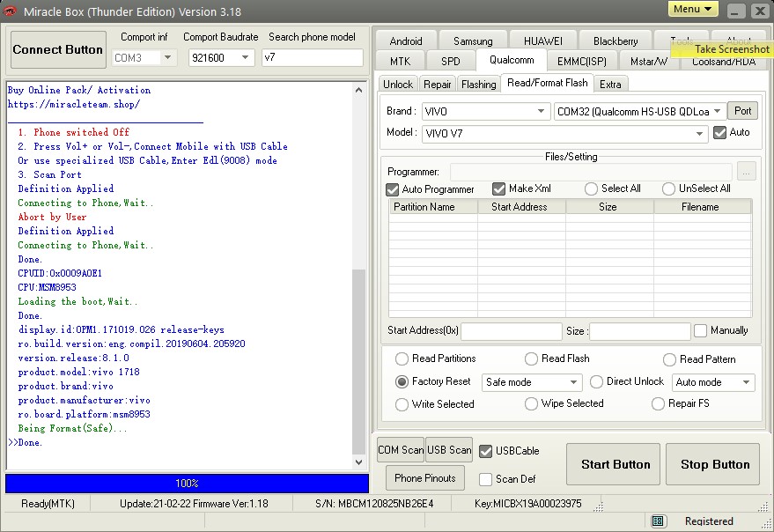
Task: Select the UnSelect All radio button
Action: pos(668,188)
